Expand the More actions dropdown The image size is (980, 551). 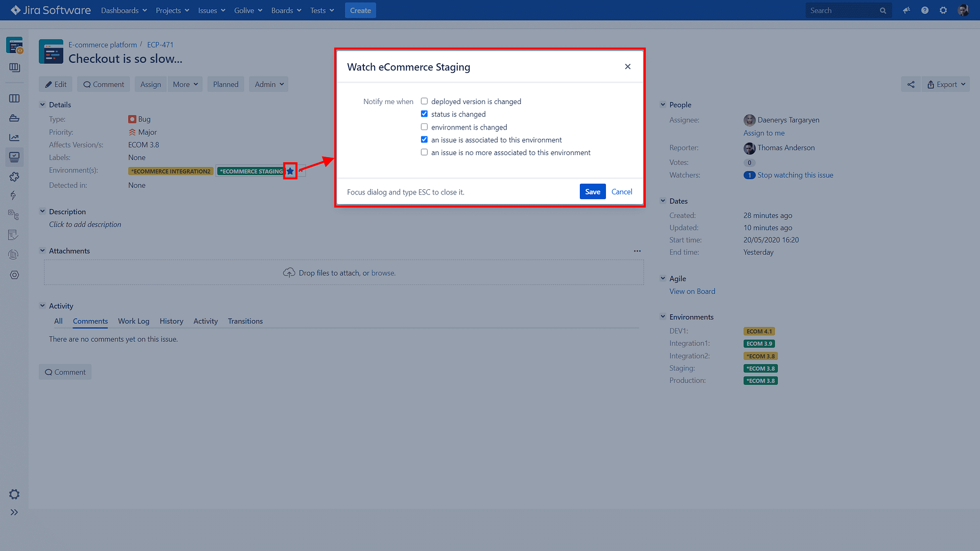[185, 84]
